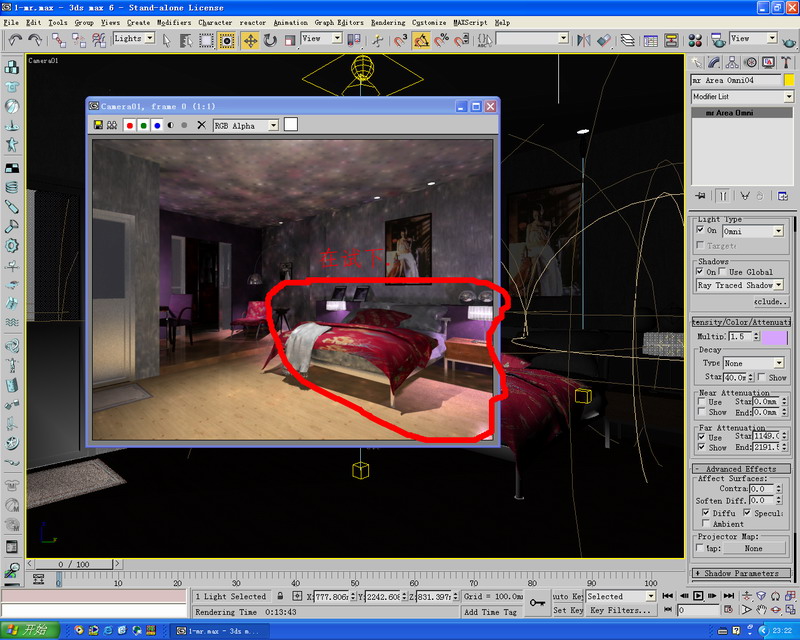Switch to the Display command panel tab
The image size is (800, 640).
coord(768,63)
